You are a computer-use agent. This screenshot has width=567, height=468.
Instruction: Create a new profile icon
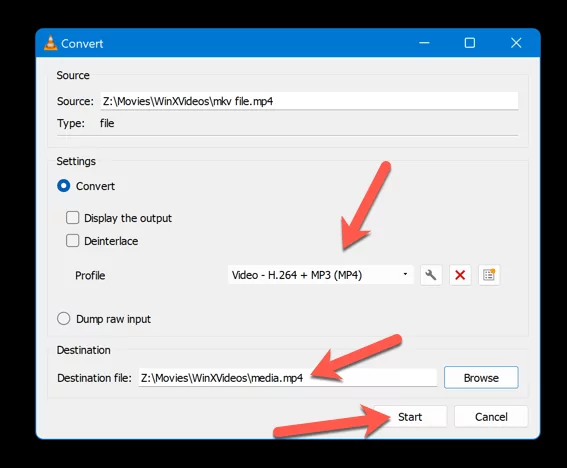pos(489,275)
